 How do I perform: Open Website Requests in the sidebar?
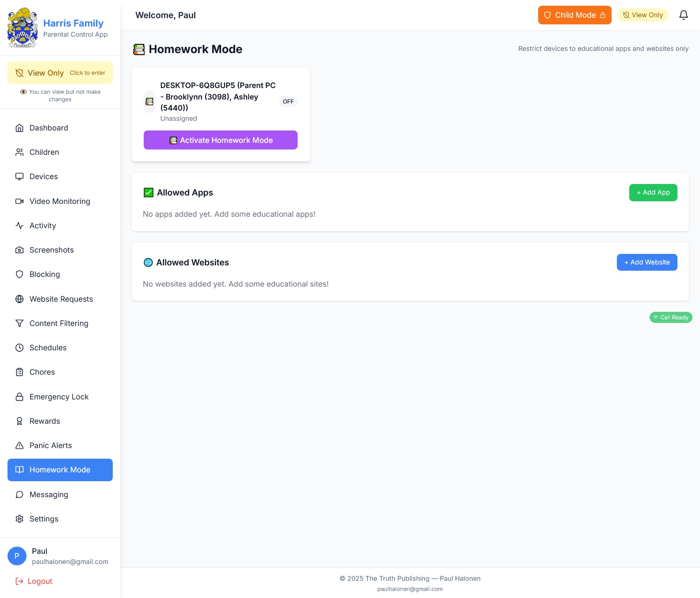(x=60, y=299)
